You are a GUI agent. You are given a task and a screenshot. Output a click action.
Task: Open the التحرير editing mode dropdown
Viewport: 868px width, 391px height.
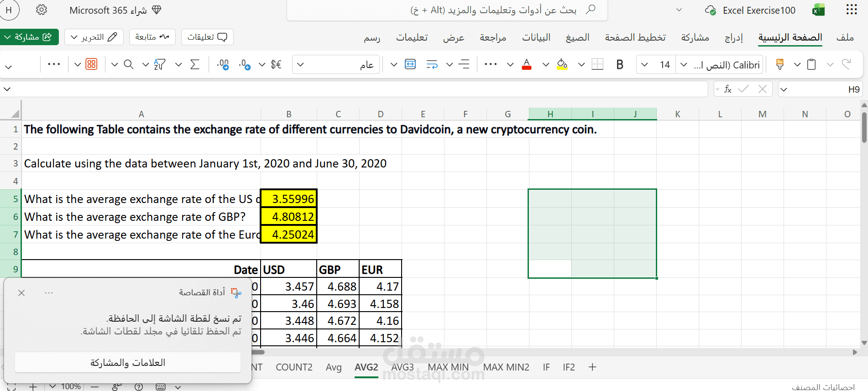click(94, 37)
